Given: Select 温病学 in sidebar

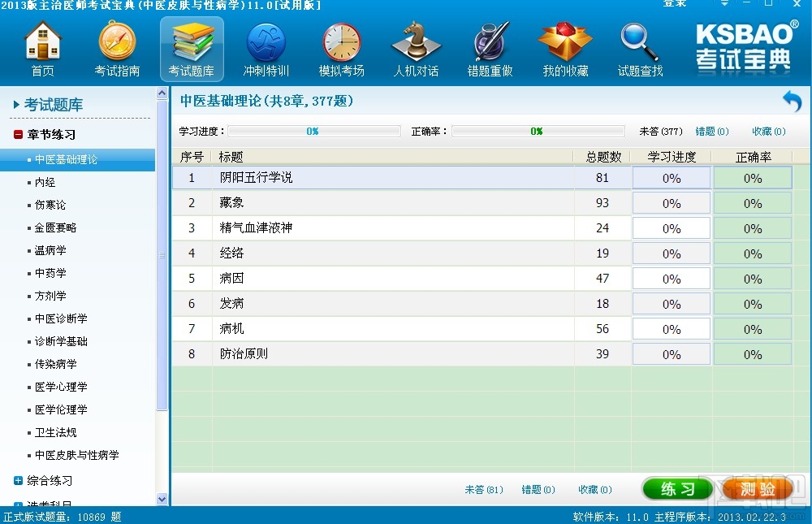Looking at the screenshot, I should tap(50, 250).
